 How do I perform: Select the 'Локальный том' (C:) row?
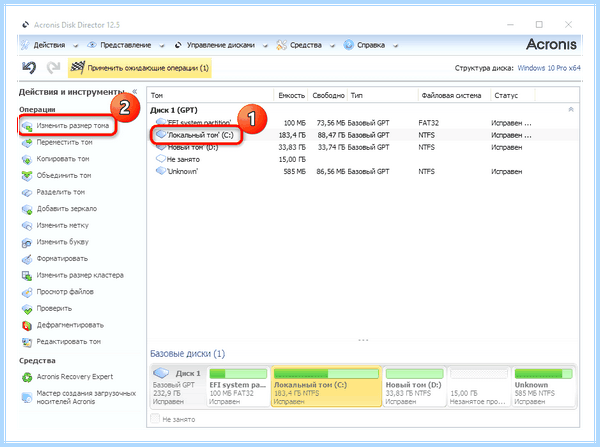(x=364, y=135)
